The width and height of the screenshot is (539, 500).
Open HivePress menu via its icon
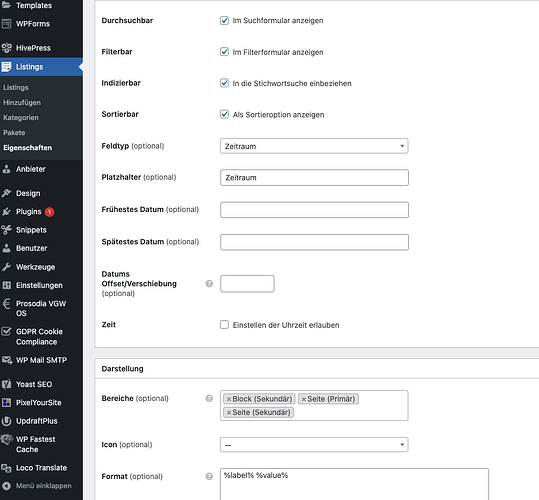(7, 48)
